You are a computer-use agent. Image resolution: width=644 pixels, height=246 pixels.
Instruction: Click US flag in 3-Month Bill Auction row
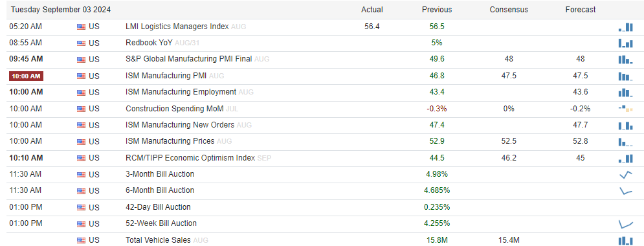(x=81, y=175)
